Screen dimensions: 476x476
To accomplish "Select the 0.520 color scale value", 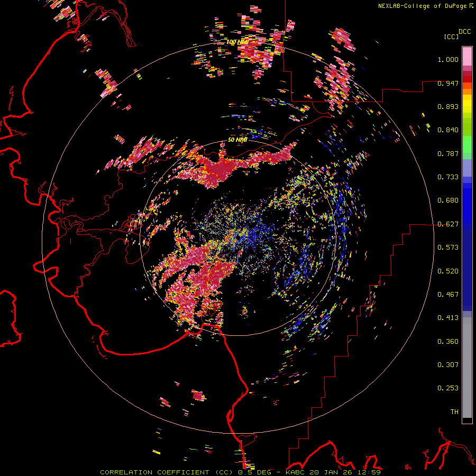I will [448, 271].
